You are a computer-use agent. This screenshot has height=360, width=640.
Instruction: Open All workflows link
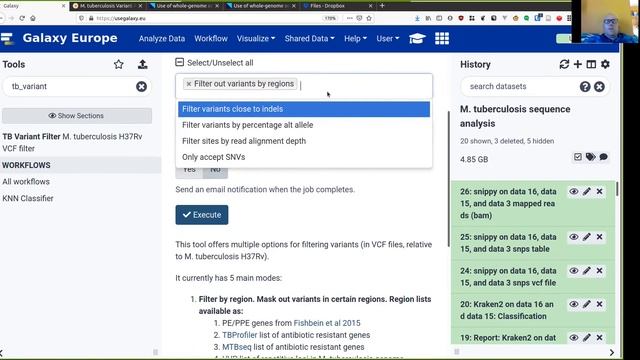tap(26, 182)
